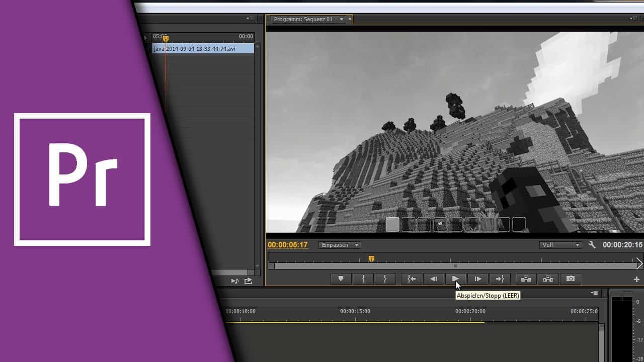Click the Extract button
Image resolution: width=644 pixels, height=362 pixels.
click(548, 279)
